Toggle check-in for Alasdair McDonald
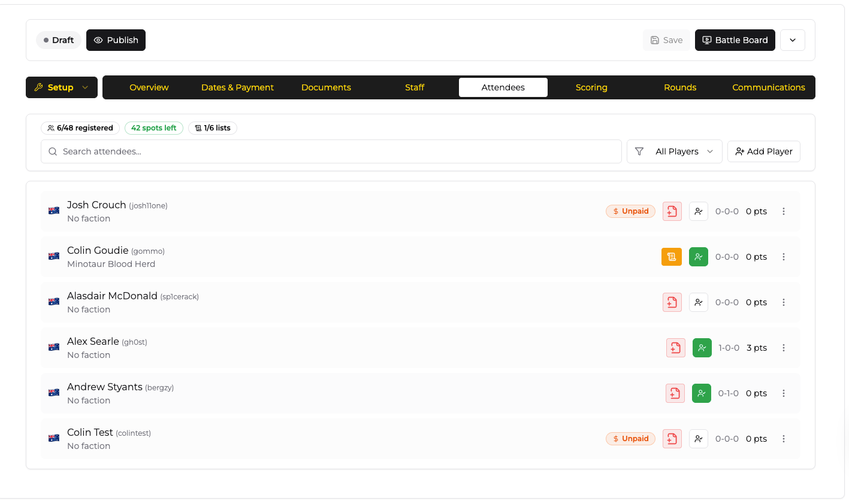This screenshot has width=849, height=504. (699, 302)
